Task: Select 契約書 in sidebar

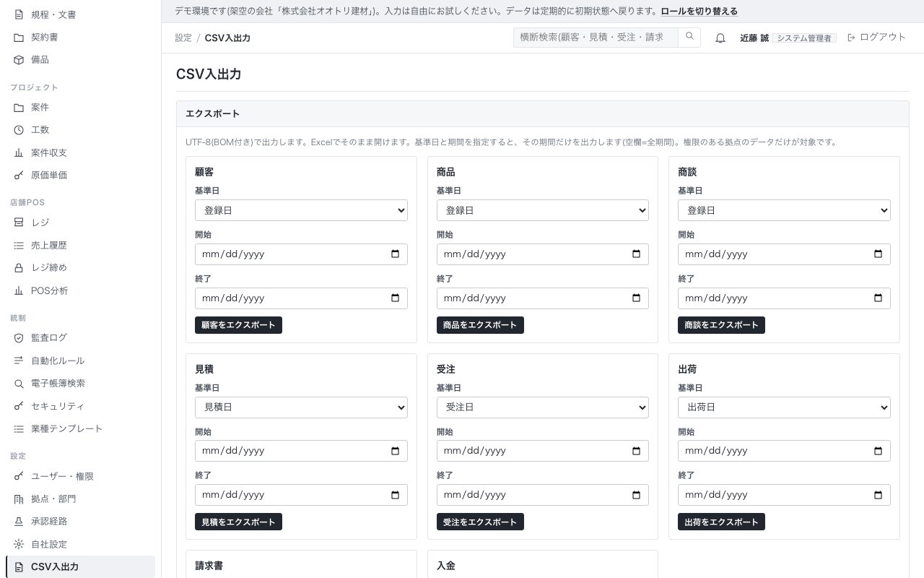Action: coord(80,37)
